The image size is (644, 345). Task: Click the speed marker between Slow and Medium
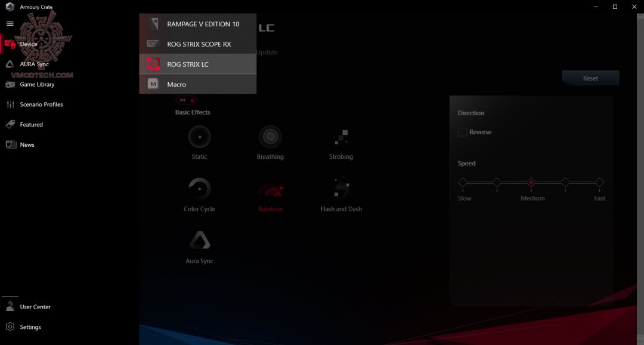tap(497, 182)
